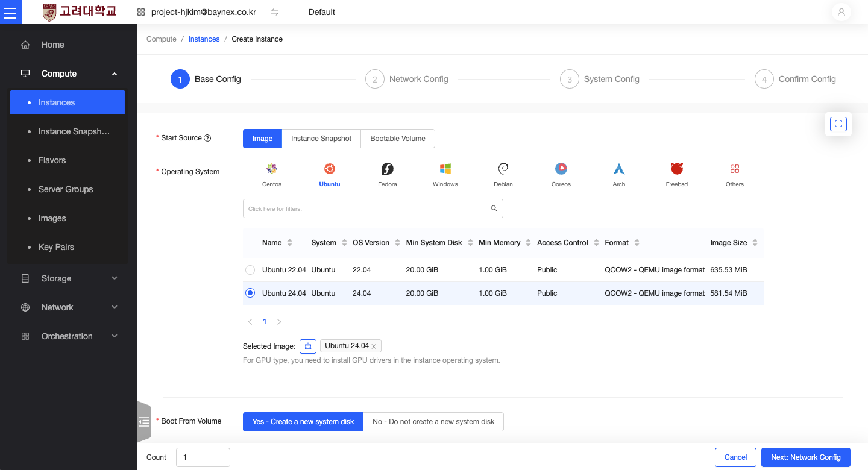868x470 pixels.
Task: Focus the Count input field
Action: click(203, 457)
